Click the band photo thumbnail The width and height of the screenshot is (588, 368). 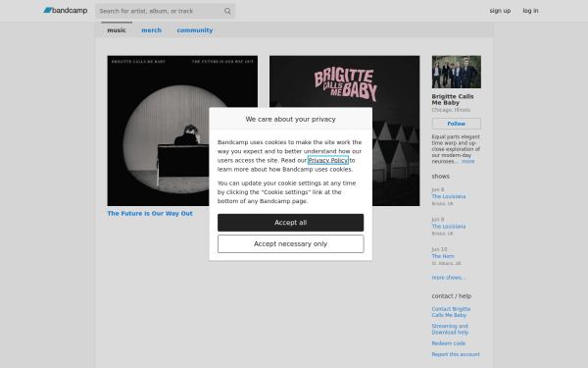pos(456,72)
